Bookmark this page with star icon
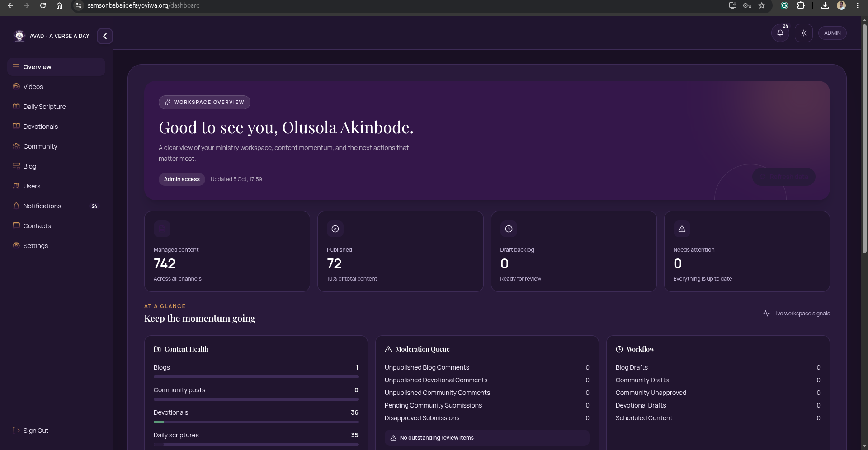This screenshot has height=450, width=868. 762,5
